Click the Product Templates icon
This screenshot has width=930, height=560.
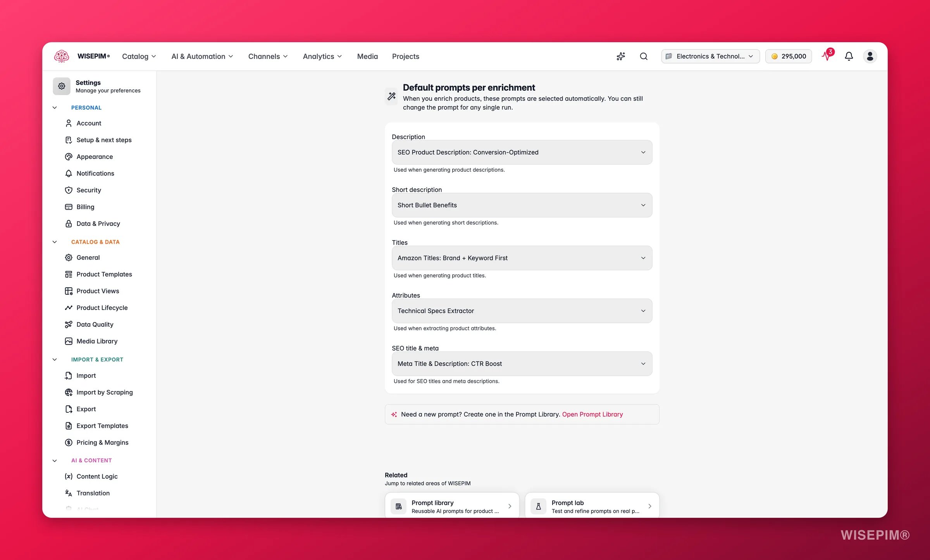click(69, 274)
